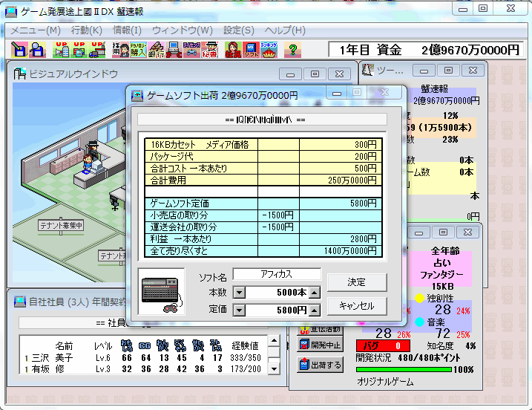Screen dimensions: 532x410
Task: Raise 定価 with the up arrow
Action: point(315,310)
